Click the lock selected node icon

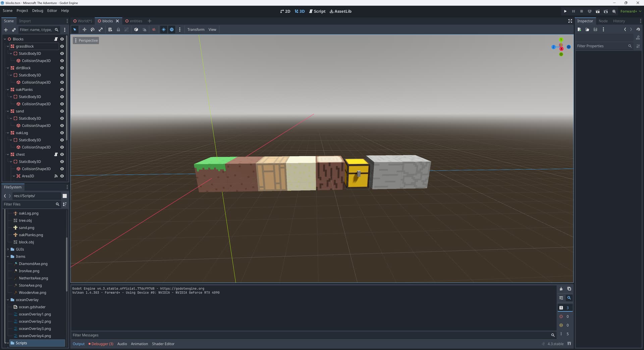point(118,30)
